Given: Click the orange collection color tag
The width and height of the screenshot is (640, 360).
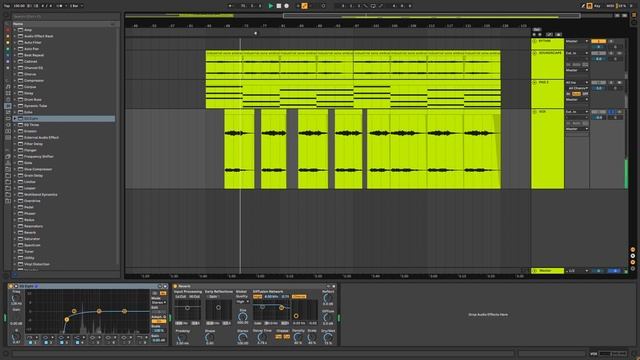Looking at the screenshot, I should pyautogui.click(x=7, y=36).
